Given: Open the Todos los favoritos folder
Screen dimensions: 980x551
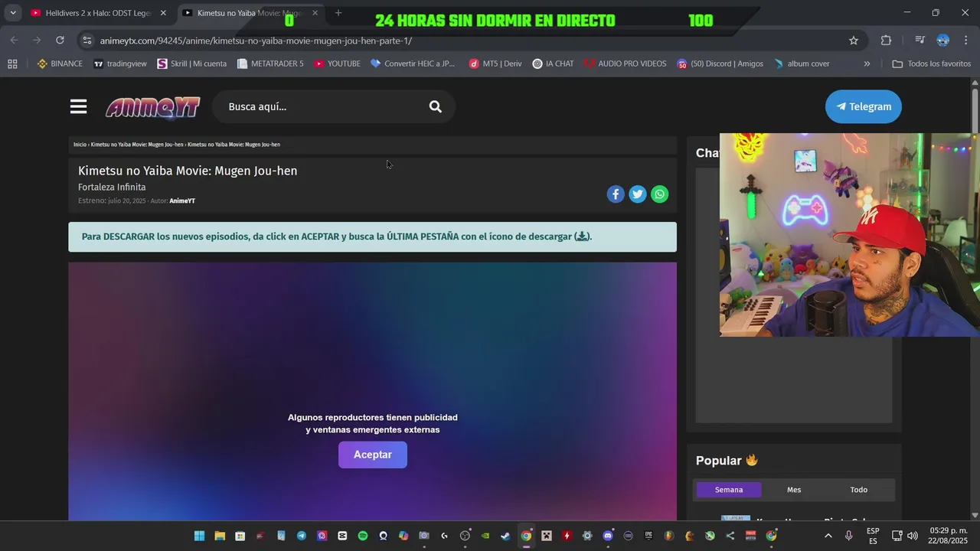Looking at the screenshot, I should click(932, 64).
